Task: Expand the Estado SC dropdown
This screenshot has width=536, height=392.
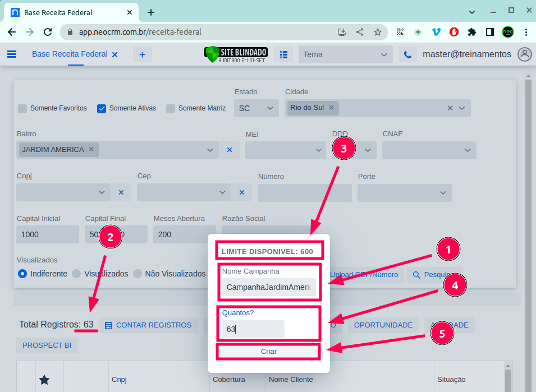Action: click(x=256, y=108)
